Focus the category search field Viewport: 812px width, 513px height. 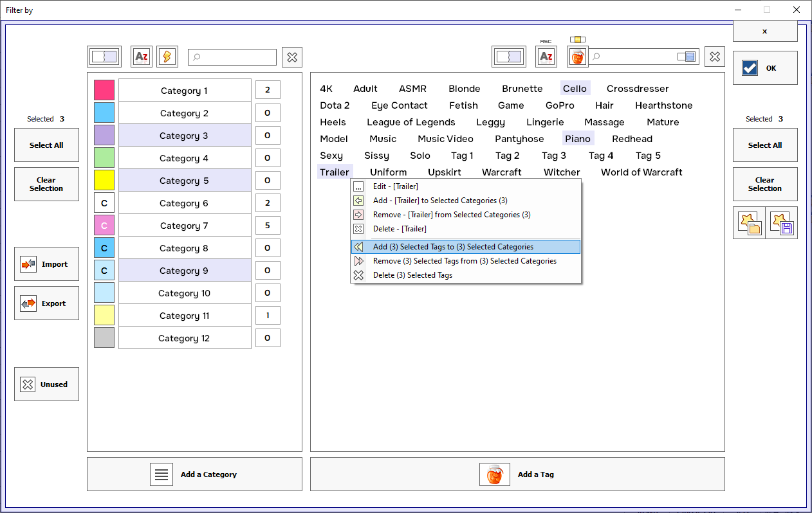[232, 57]
